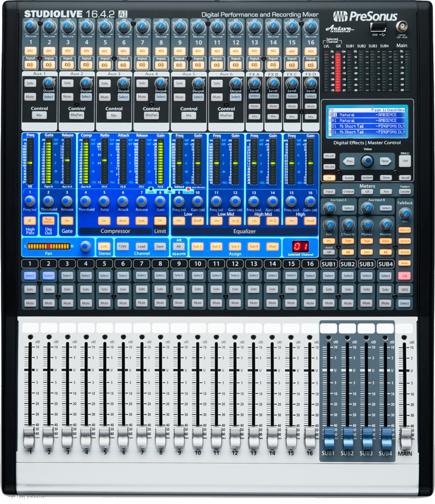Adjust the Aux 4 Output knob
This screenshot has width=435, height=504.
click(x=160, y=84)
